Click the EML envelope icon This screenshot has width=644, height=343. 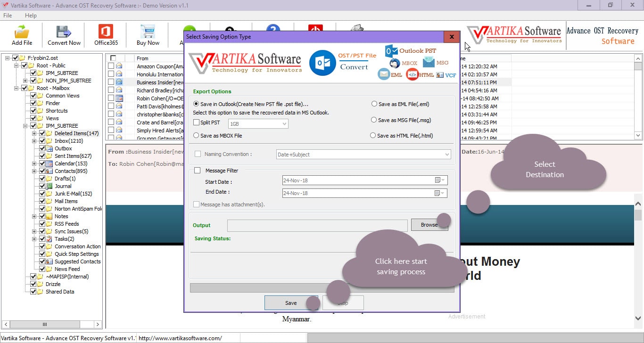click(x=384, y=74)
